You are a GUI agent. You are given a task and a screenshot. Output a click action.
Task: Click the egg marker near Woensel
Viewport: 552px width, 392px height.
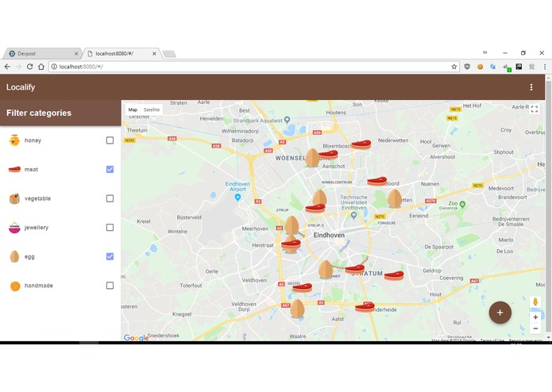[312, 158]
